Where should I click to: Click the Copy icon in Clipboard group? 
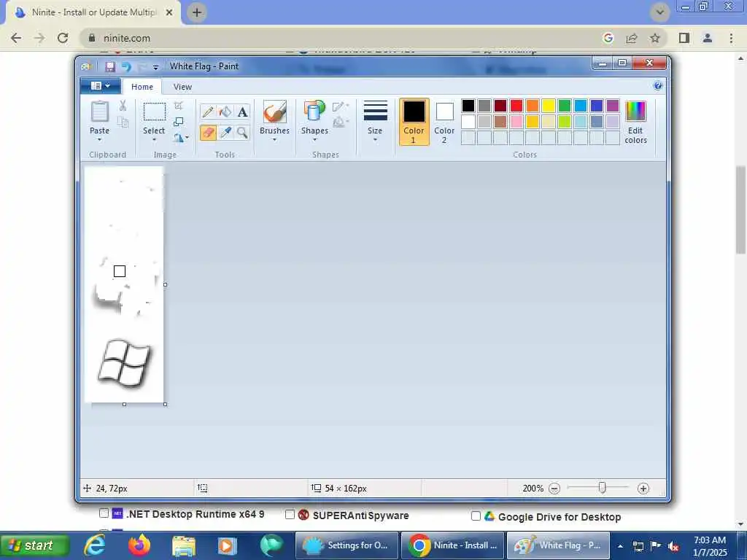tap(123, 122)
